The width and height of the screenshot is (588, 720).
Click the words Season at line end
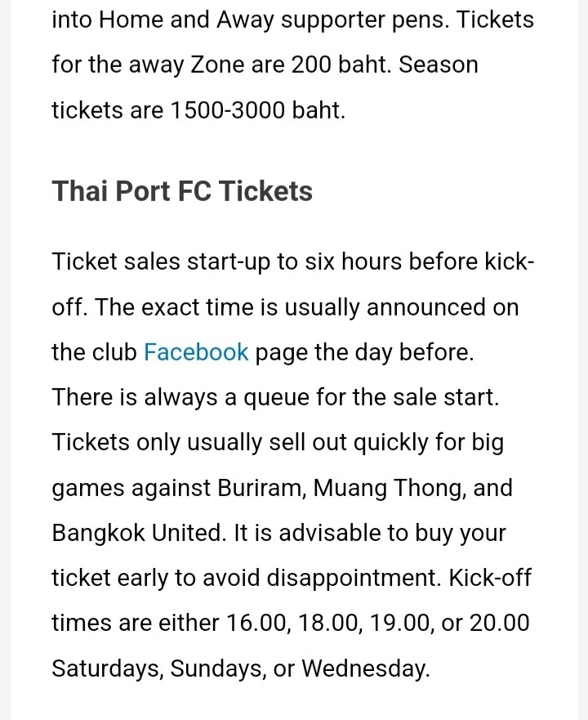[439, 65]
